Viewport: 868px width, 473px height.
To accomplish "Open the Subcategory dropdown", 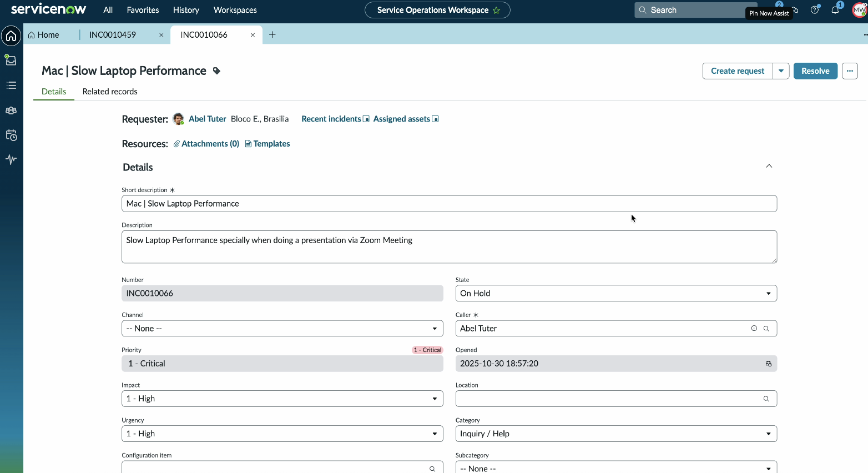I will (616, 468).
